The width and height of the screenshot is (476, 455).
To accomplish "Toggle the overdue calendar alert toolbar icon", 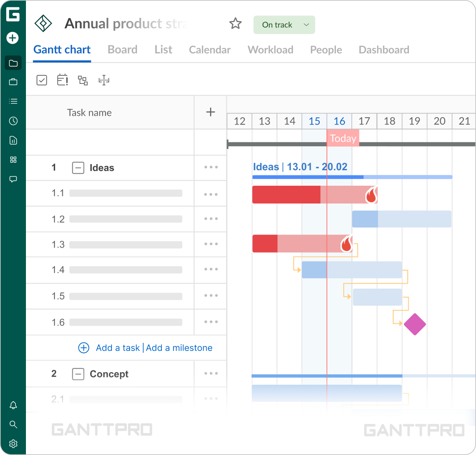I will click(62, 80).
